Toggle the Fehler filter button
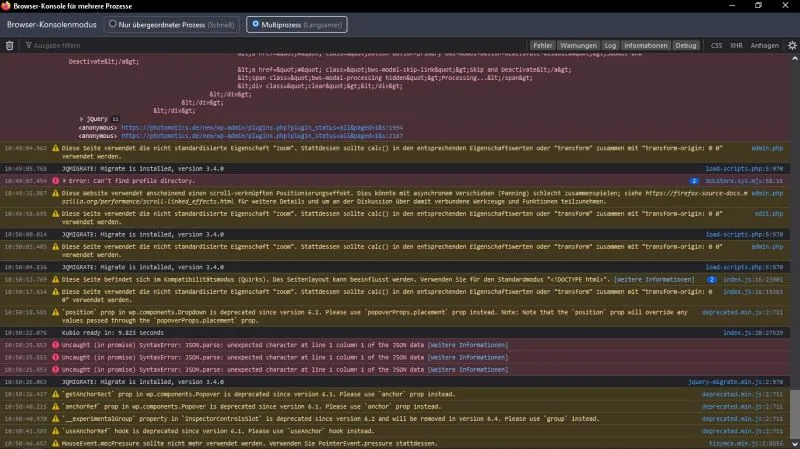The image size is (800, 449). [542, 45]
